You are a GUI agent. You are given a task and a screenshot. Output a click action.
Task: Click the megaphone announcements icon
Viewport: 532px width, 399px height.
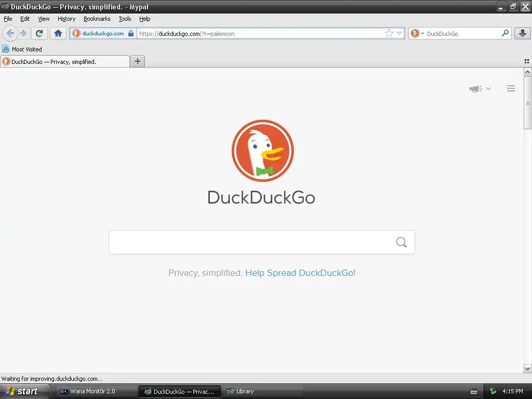pyautogui.click(x=476, y=88)
